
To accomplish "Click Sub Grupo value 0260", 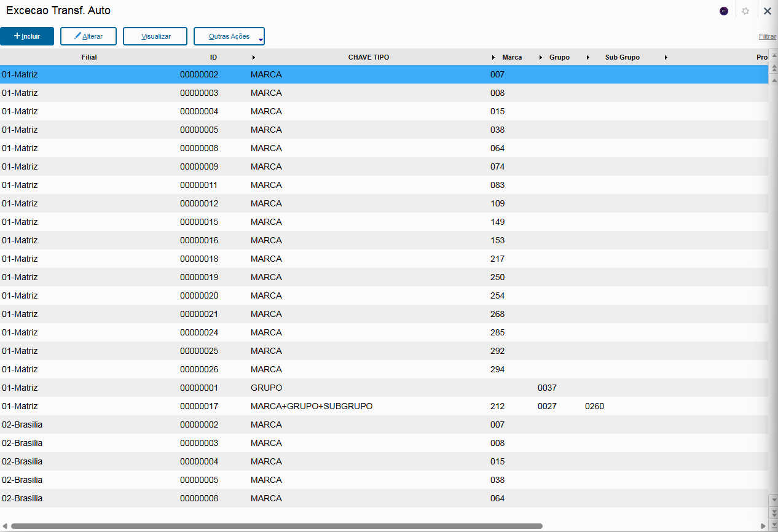I will coord(594,406).
